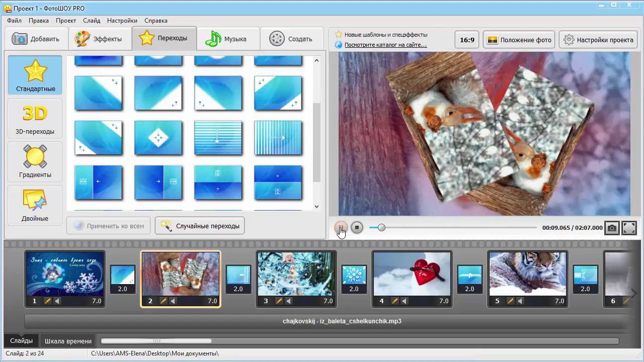Image resolution: width=644 pixels, height=362 pixels.
Task: Open fullscreen preview mode
Action: (629, 228)
